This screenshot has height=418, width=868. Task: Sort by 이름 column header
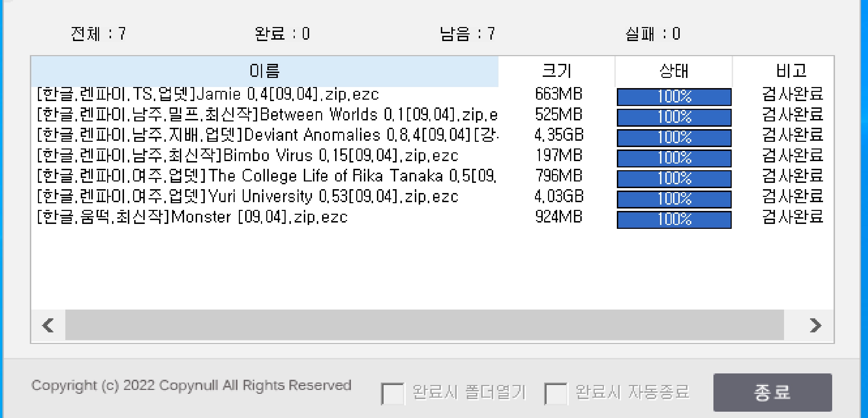click(x=264, y=71)
